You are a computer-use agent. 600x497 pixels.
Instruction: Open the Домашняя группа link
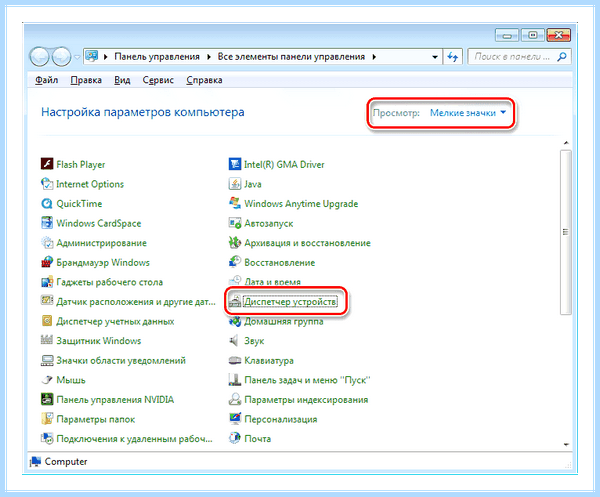pyautogui.click(x=284, y=321)
